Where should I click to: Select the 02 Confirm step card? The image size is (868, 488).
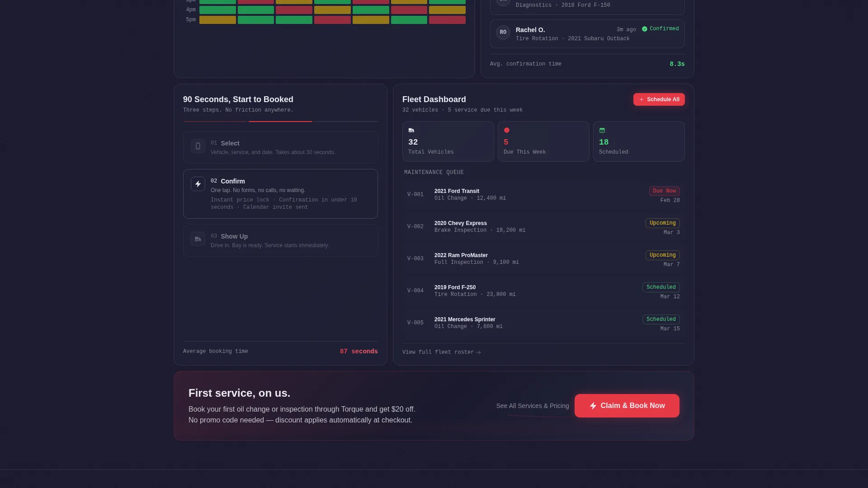[280, 194]
